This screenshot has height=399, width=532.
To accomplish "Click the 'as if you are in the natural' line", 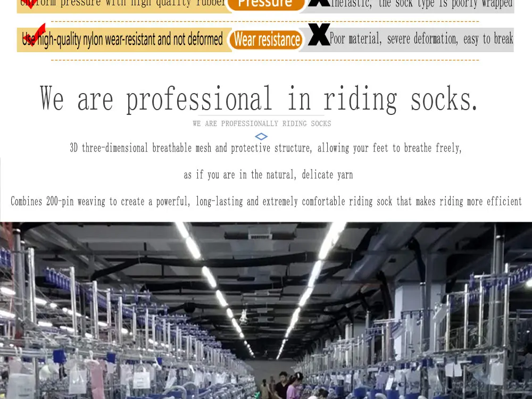I will [268, 174].
